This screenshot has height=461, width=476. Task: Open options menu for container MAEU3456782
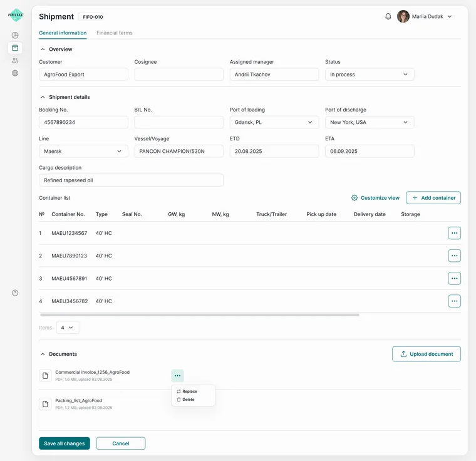(455, 301)
